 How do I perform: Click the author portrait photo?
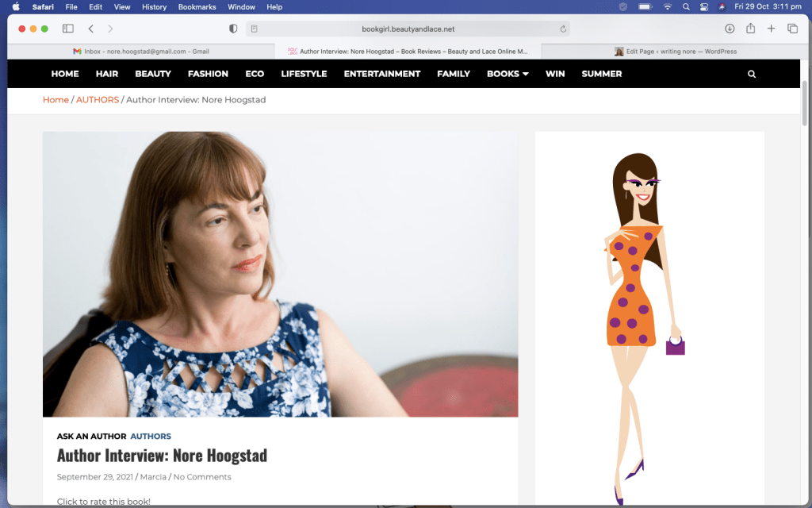280,274
